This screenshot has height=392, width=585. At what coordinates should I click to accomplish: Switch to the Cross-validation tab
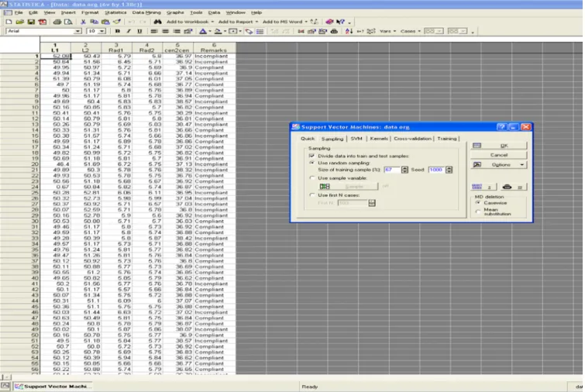[412, 139]
